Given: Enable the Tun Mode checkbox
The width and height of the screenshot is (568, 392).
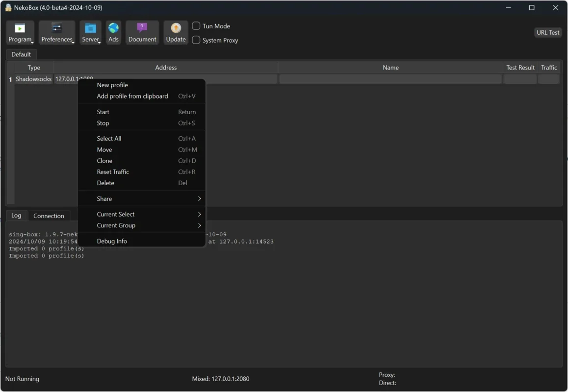Looking at the screenshot, I should point(196,26).
